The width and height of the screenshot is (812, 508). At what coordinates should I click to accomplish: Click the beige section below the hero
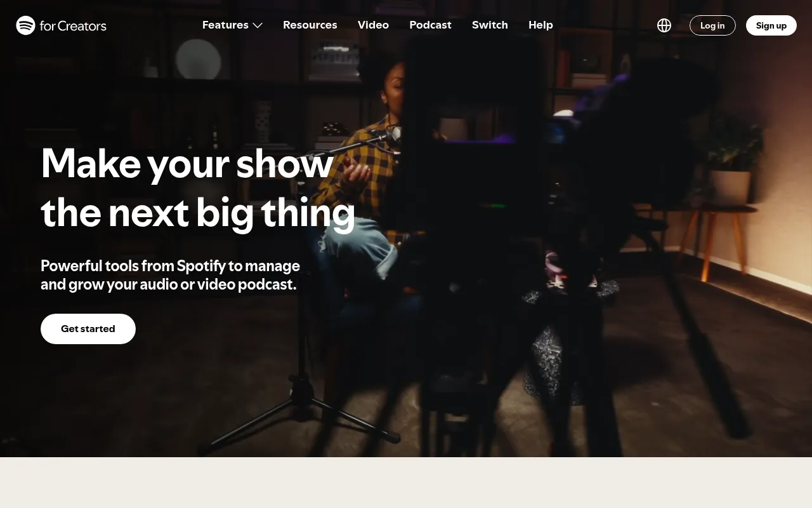pos(406,483)
